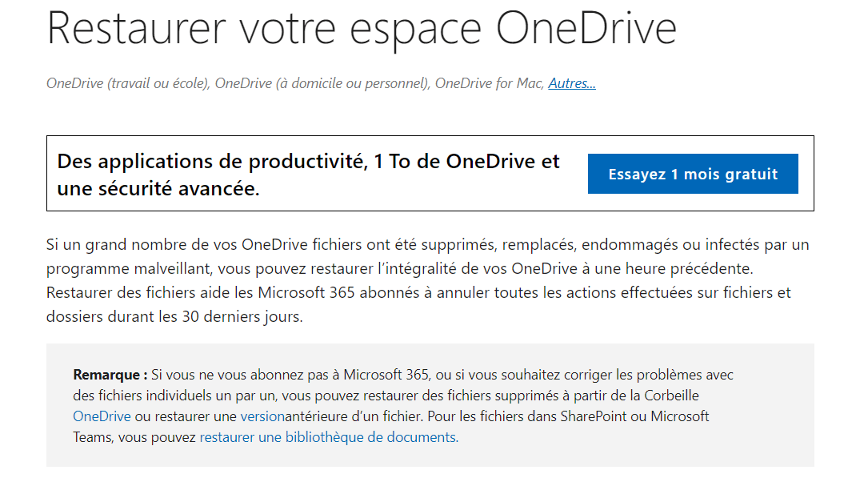
Task: Click the "Des applications de productivité" banner text
Action: [211, 161]
